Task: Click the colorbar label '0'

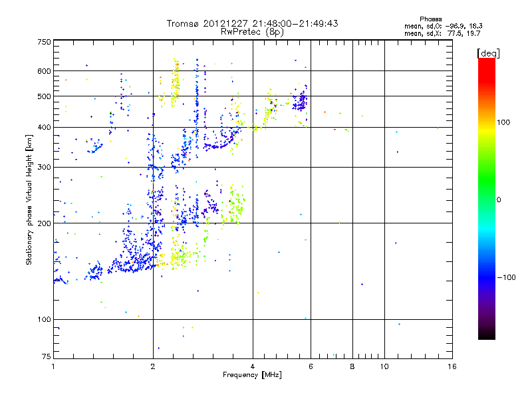Action: coord(499,200)
